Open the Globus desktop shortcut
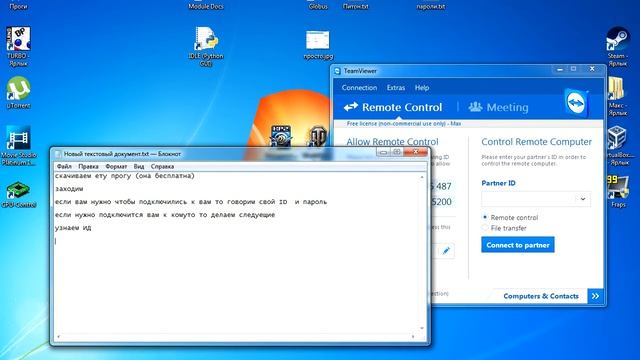640x360 pixels. pyautogui.click(x=318, y=6)
